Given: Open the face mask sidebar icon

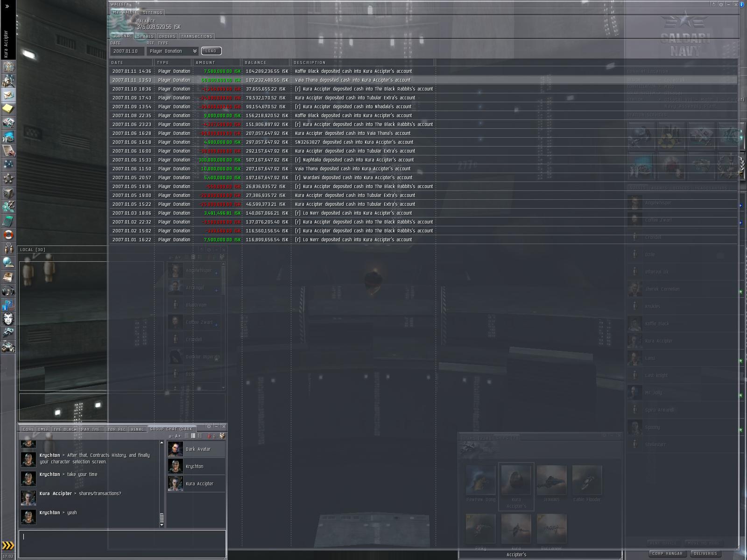Looking at the screenshot, I should coord(8,318).
